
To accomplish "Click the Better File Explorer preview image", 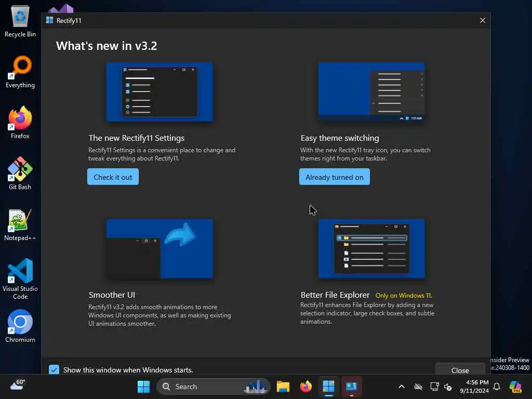I will coord(371,249).
